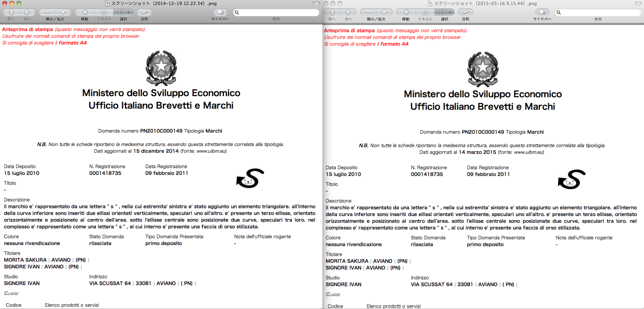
Task: Click status "rilasciata" in the left document
Action: tap(100, 243)
